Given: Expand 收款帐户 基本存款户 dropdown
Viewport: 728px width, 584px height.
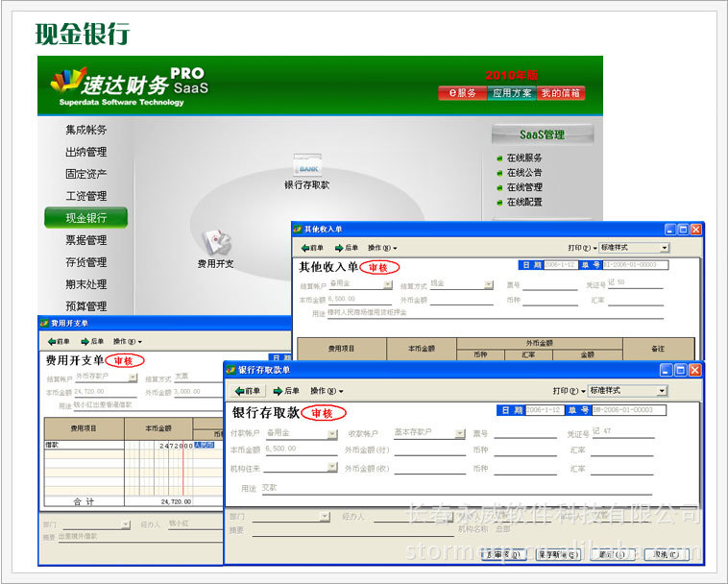Looking at the screenshot, I should tap(460, 433).
